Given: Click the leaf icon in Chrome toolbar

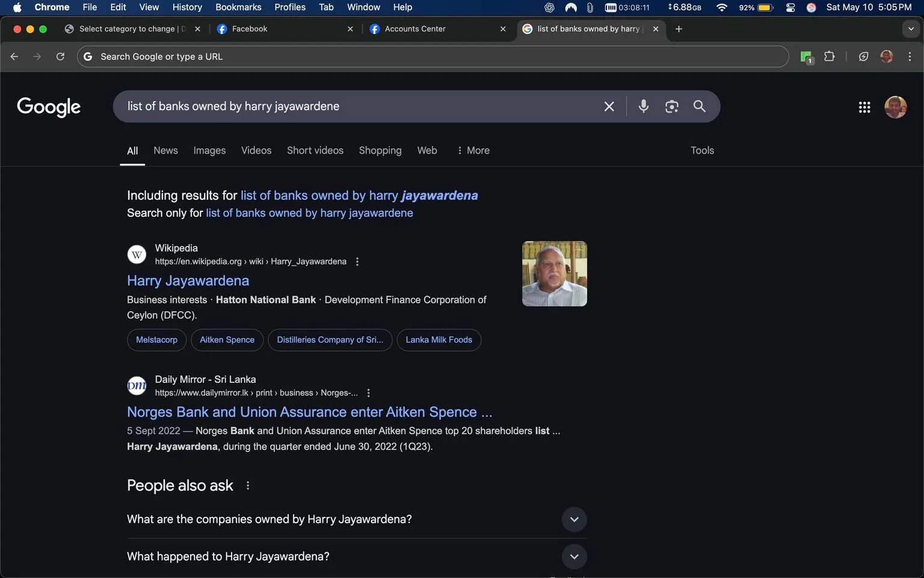Looking at the screenshot, I should [863, 57].
